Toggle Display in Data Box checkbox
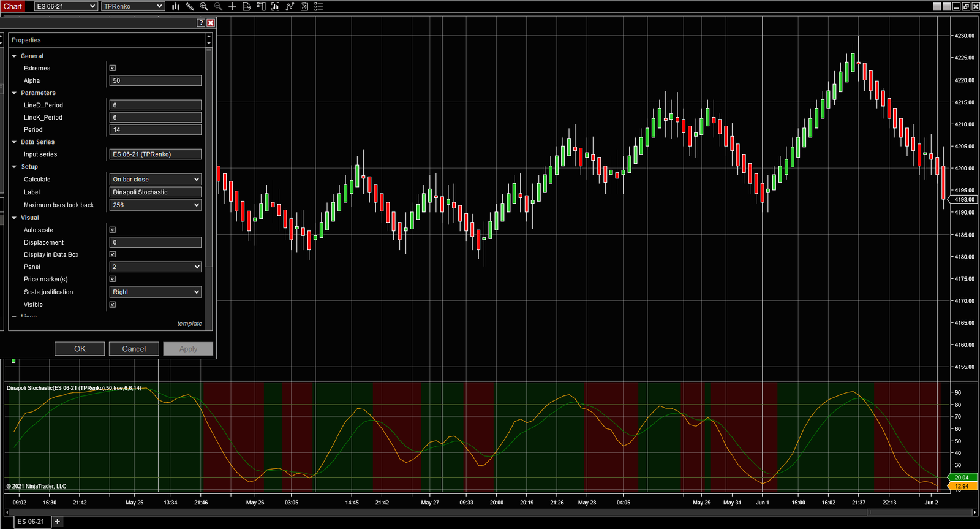 113,254
